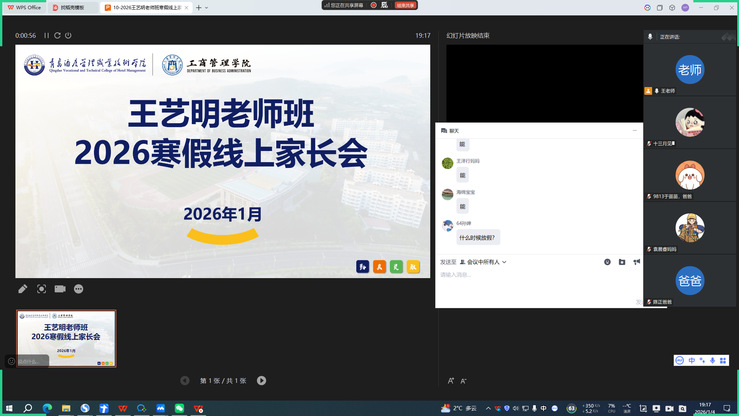Go to the next slide arrow
The image size is (739, 416).
pos(262,380)
